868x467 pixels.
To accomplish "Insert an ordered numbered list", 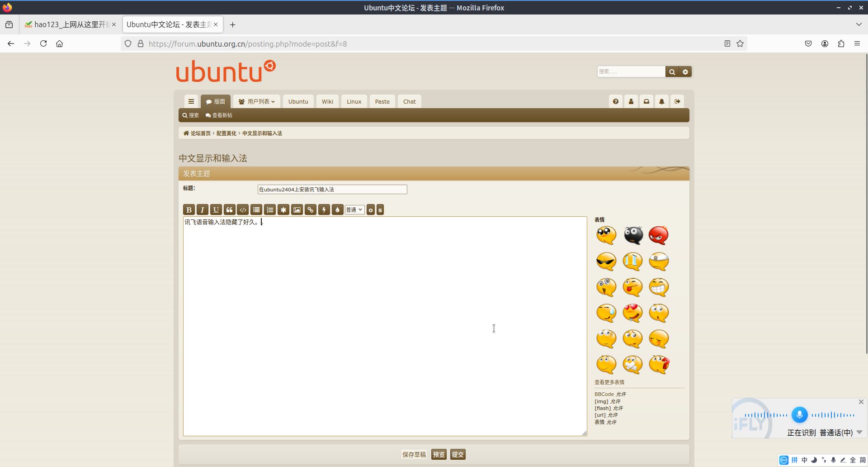I will point(270,210).
